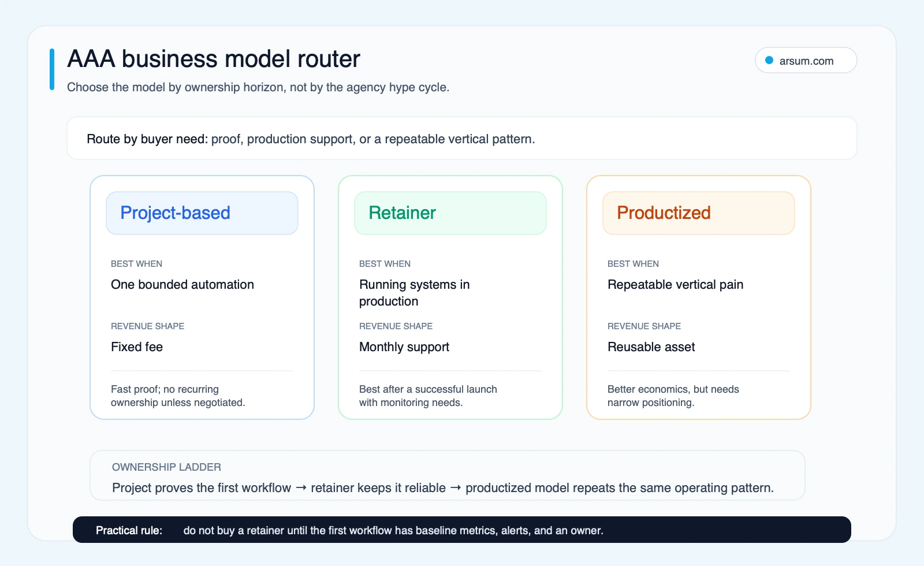Select the Project-based card header
Viewport: 924px width, 566px height.
click(202, 213)
